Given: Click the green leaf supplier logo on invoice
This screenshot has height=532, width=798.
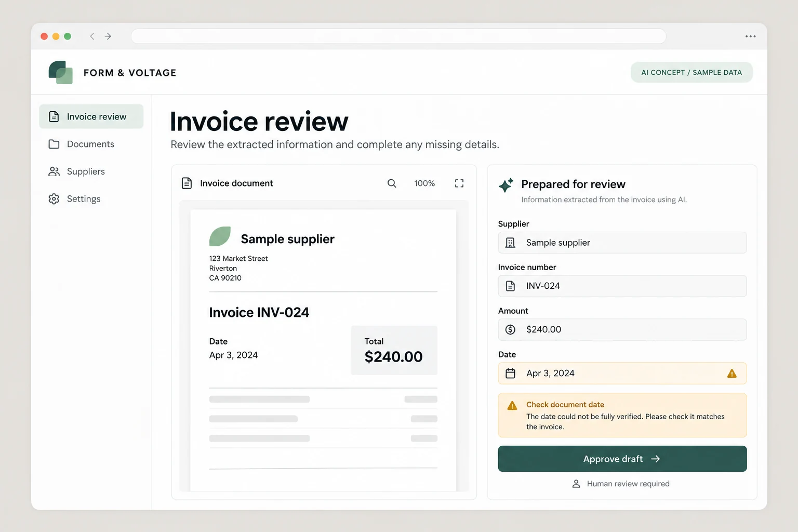Looking at the screenshot, I should pyautogui.click(x=220, y=236).
